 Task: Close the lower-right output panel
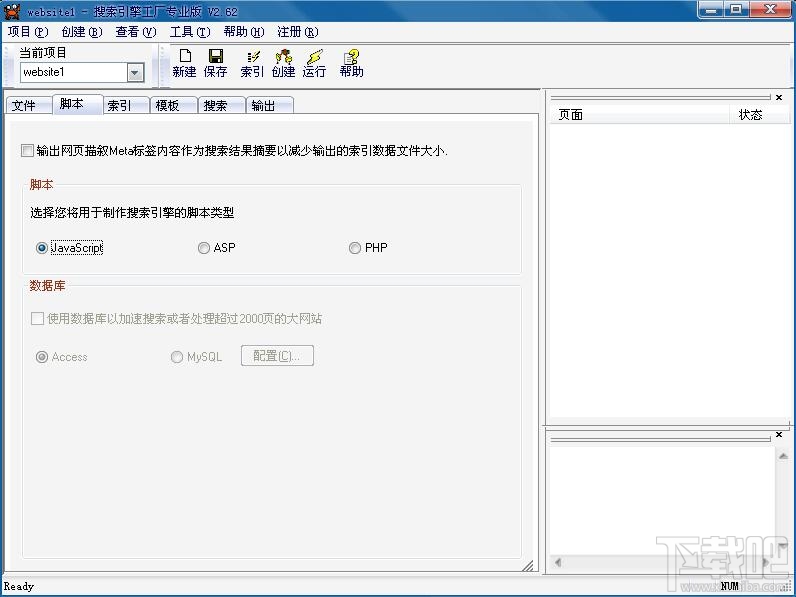pyautogui.click(x=779, y=435)
